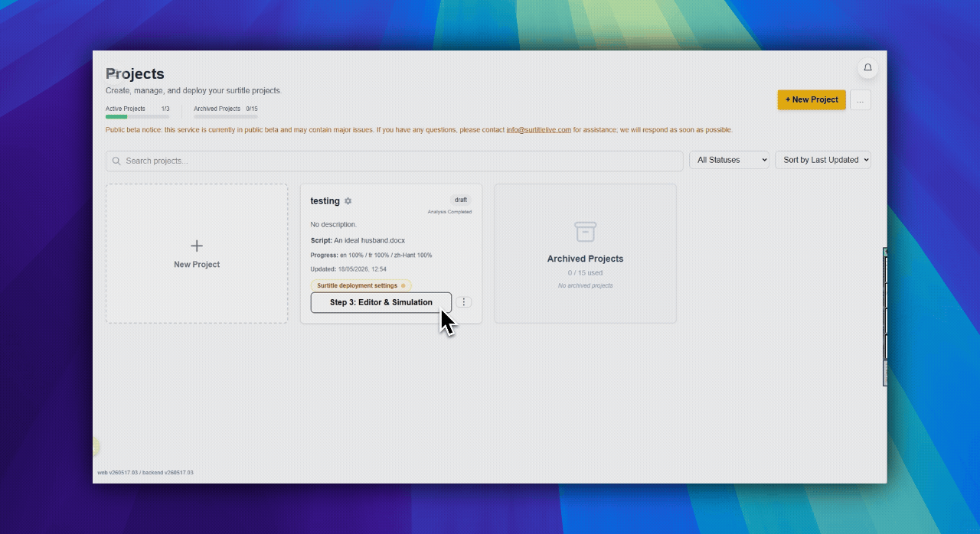This screenshot has height=534, width=980.
Task: Click the No description. text
Action: tap(334, 225)
